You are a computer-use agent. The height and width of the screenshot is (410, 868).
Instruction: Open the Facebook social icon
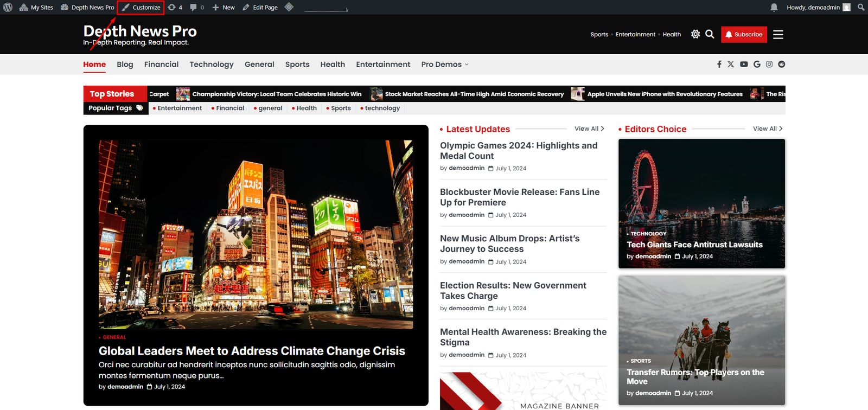click(719, 64)
